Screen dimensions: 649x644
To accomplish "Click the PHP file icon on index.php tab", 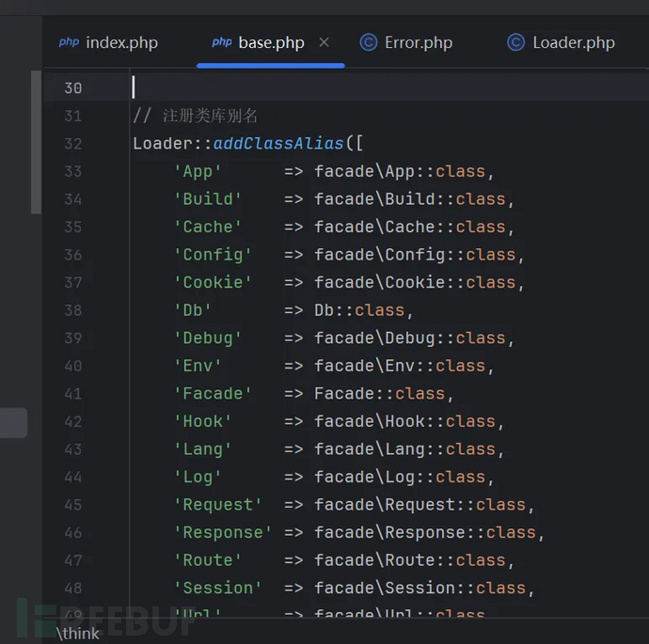I will click(69, 42).
